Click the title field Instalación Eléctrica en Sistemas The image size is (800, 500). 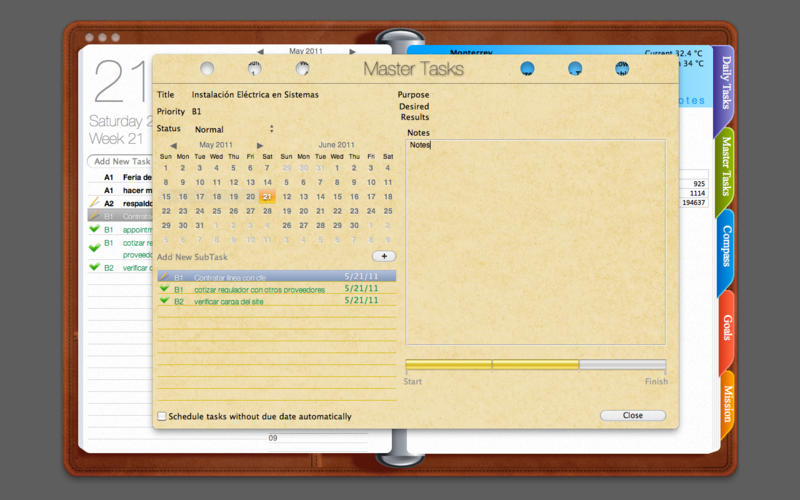tap(255, 95)
